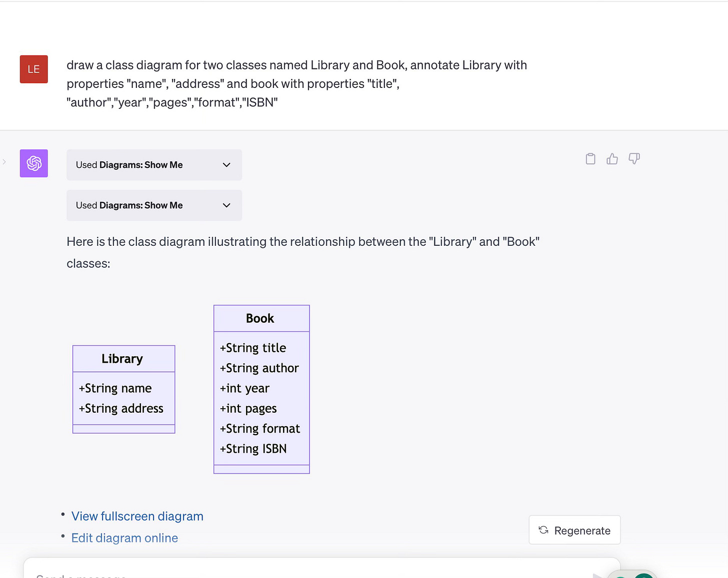This screenshot has height=578, width=728.
Task: Click the ChatGPT assistant avatar
Action: (x=33, y=163)
